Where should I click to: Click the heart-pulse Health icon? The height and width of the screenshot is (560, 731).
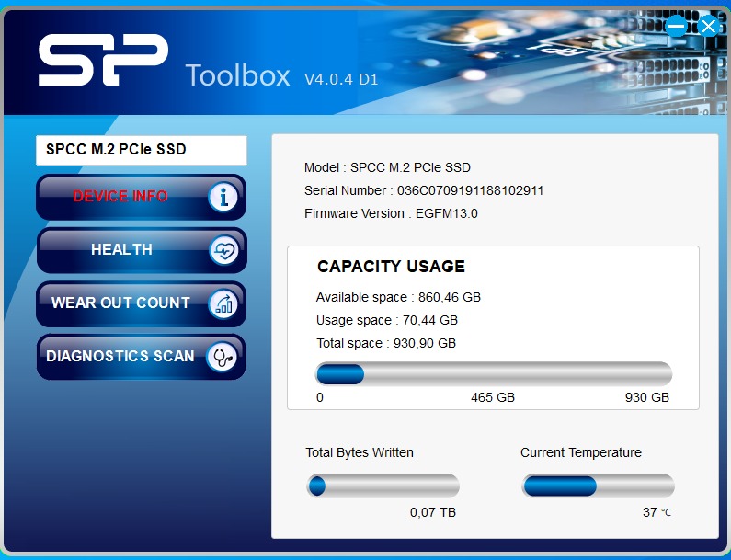point(223,250)
